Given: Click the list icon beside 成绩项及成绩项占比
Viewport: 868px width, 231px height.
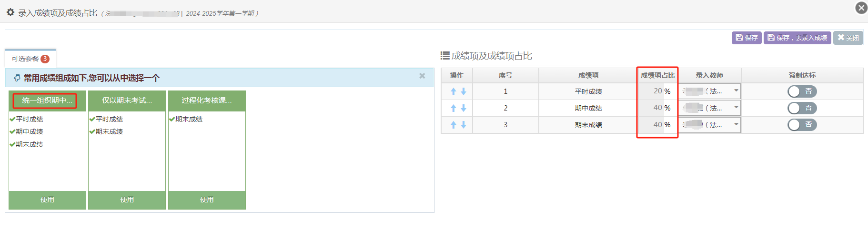Looking at the screenshot, I should click(445, 56).
